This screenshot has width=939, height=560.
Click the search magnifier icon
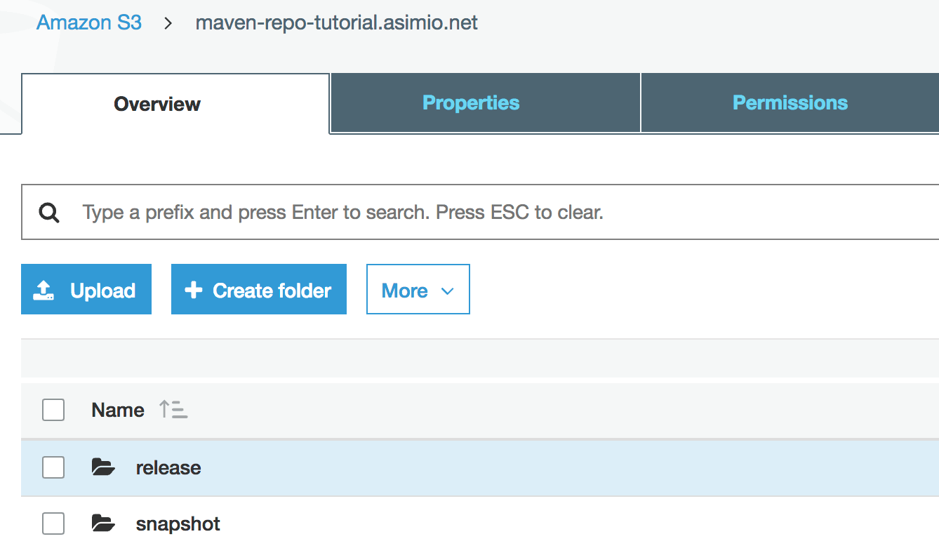[x=49, y=212]
